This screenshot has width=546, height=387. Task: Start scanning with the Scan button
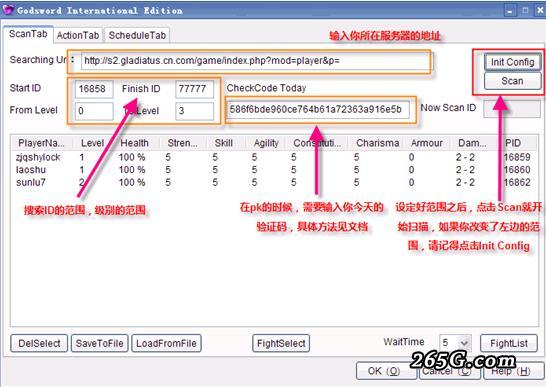click(x=512, y=81)
